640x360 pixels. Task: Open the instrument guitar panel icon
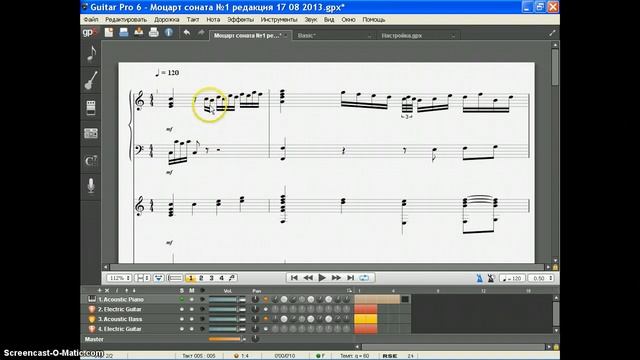[x=91, y=80]
